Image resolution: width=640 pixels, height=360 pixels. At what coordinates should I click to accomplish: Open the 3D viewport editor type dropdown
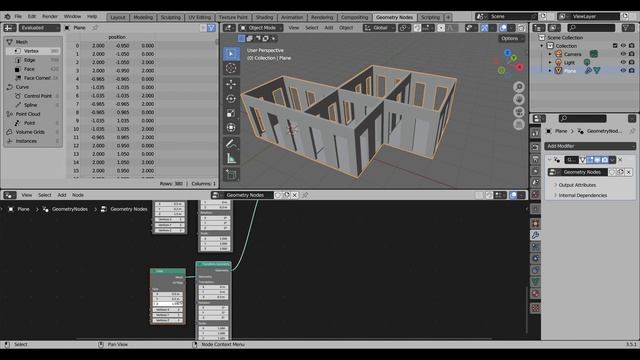229,28
